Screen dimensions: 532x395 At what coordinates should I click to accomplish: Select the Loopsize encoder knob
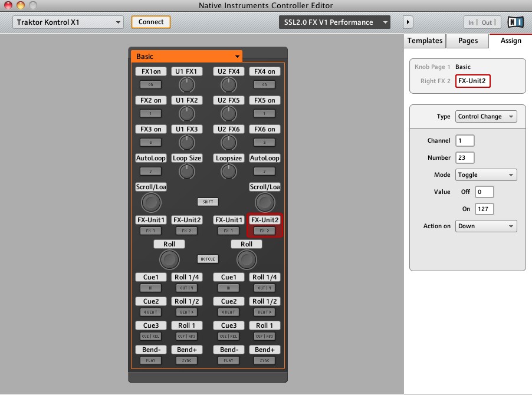[x=229, y=172]
